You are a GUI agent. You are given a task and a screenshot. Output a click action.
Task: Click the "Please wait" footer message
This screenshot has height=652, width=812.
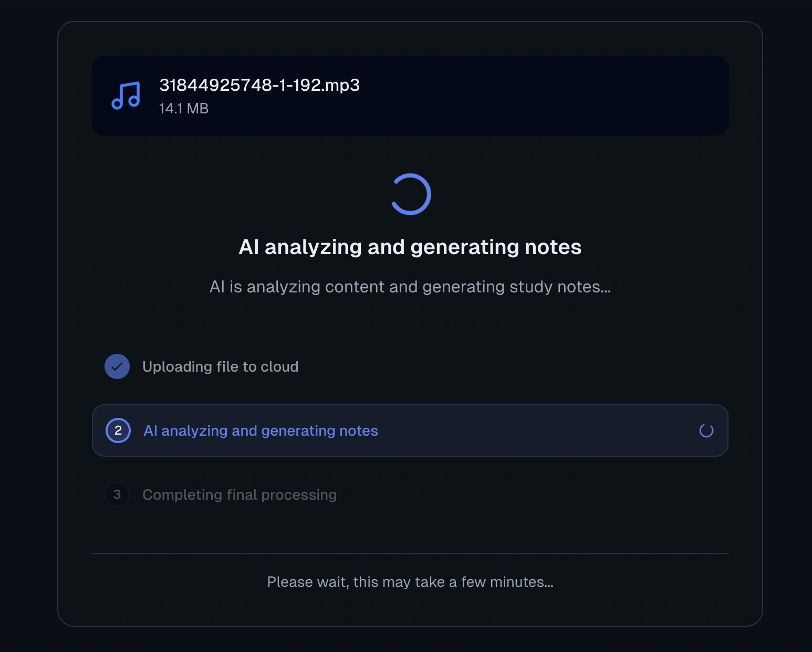410,582
